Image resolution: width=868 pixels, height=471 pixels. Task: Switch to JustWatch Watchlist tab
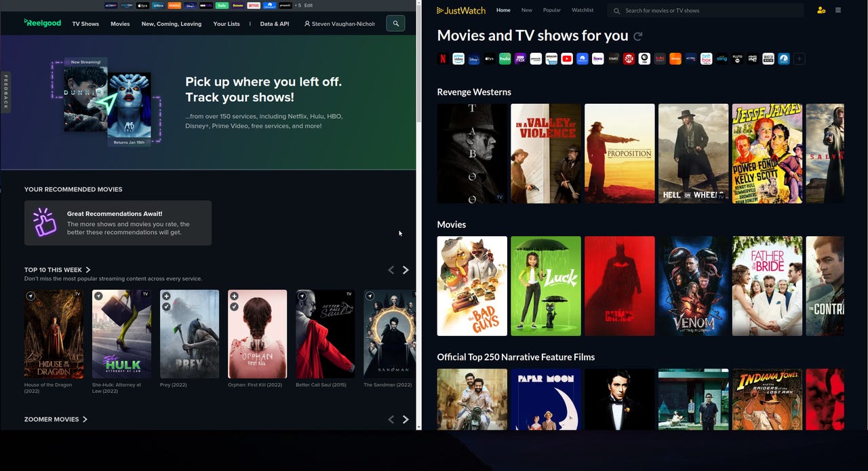pos(583,10)
